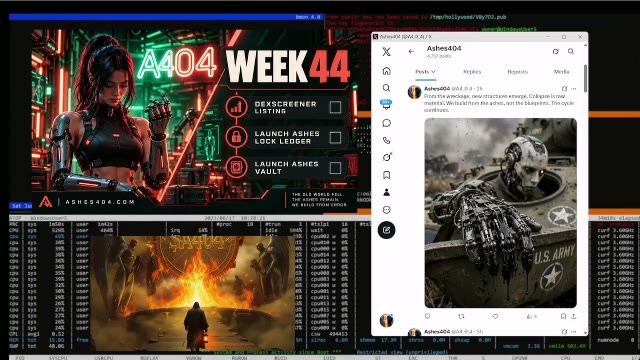The width and height of the screenshot is (640, 360).
Task: Minimize the Ashes404 X window
Action: pos(548,37)
